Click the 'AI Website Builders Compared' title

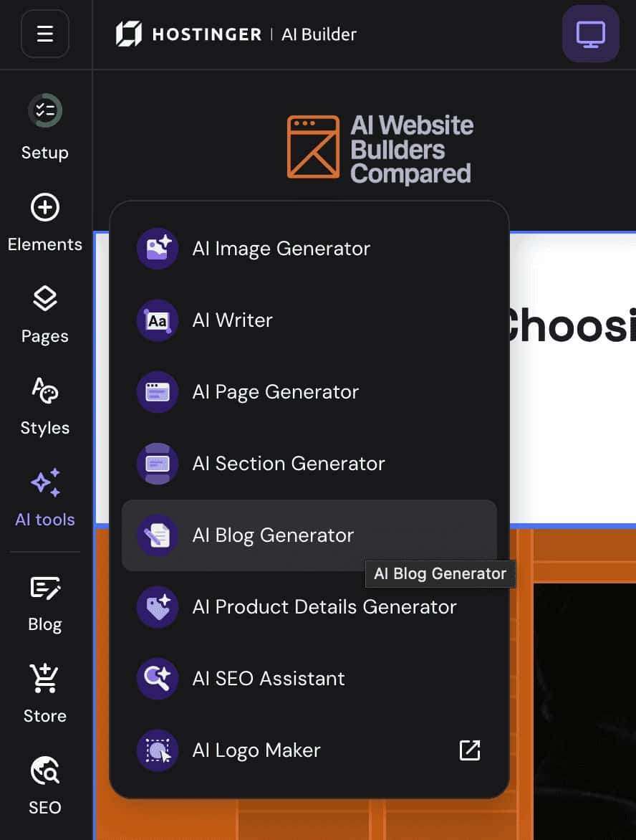point(412,150)
